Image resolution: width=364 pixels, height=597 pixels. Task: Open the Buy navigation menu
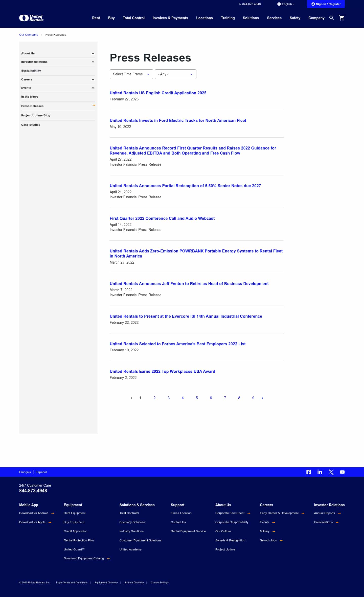pos(111,18)
